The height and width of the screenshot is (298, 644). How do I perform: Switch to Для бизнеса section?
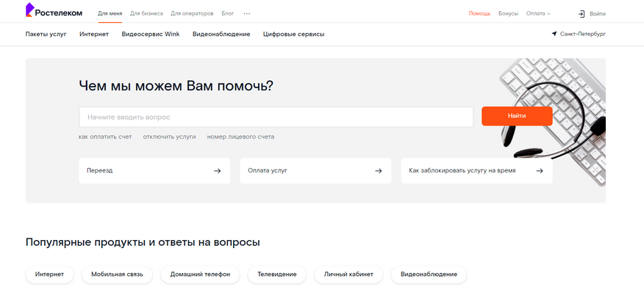[146, 13]
